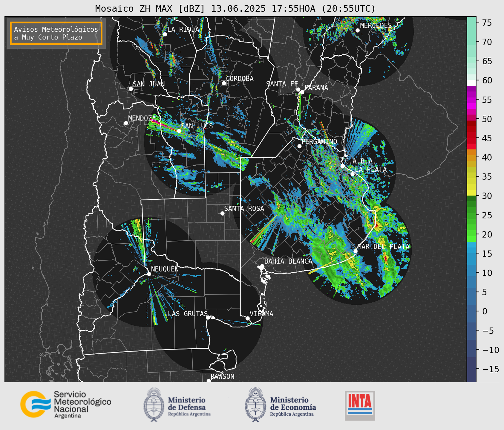
Task: Click the LA RIOJA city marker dot
Action: [165, 34]
